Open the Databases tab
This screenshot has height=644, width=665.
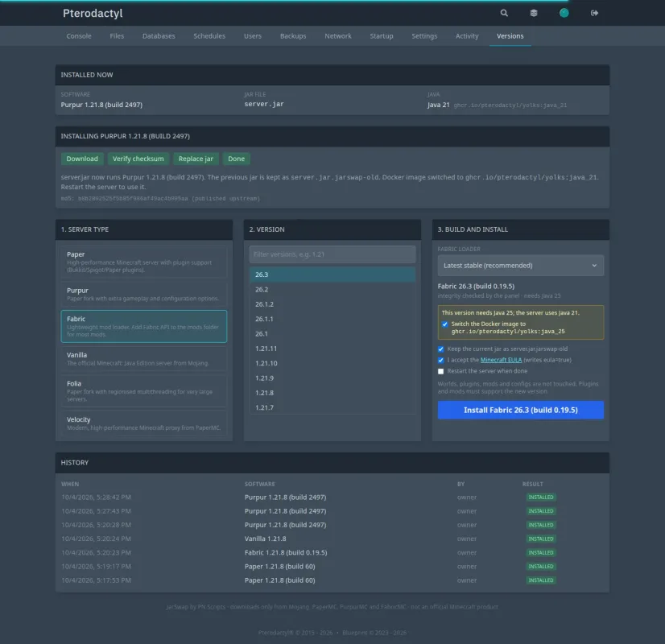point(159,36)
